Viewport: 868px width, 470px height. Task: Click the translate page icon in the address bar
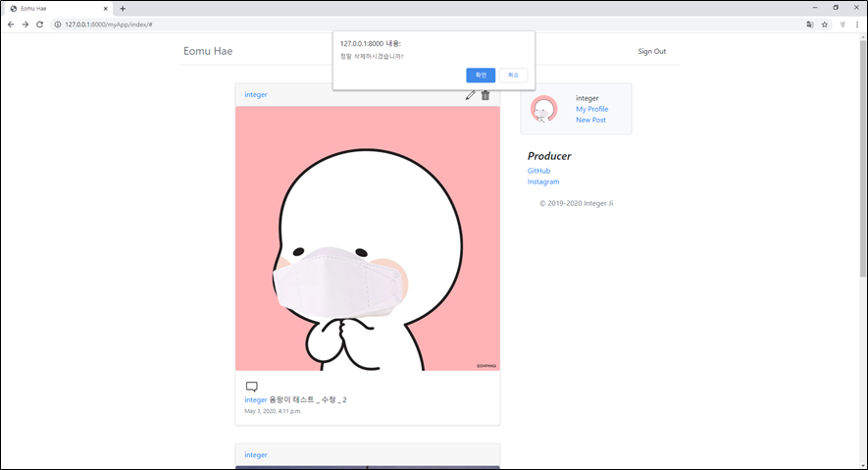[810, 25]
